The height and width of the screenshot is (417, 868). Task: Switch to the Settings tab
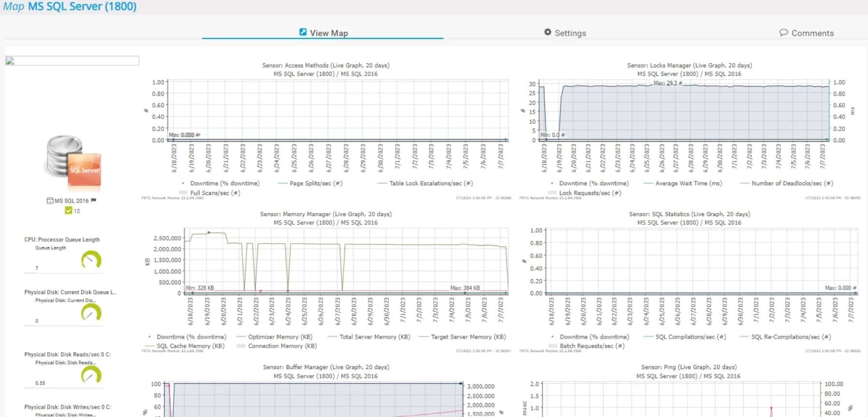pyautogui.click(x=564, y=33)
